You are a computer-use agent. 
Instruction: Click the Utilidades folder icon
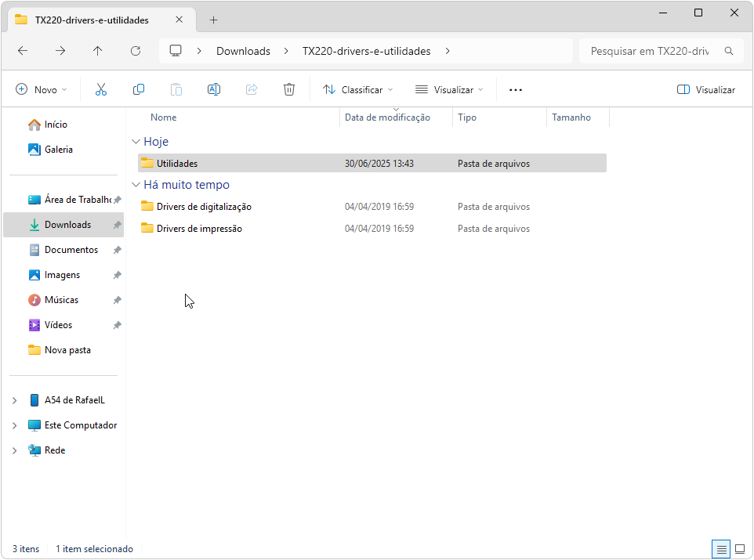(147, 163)
